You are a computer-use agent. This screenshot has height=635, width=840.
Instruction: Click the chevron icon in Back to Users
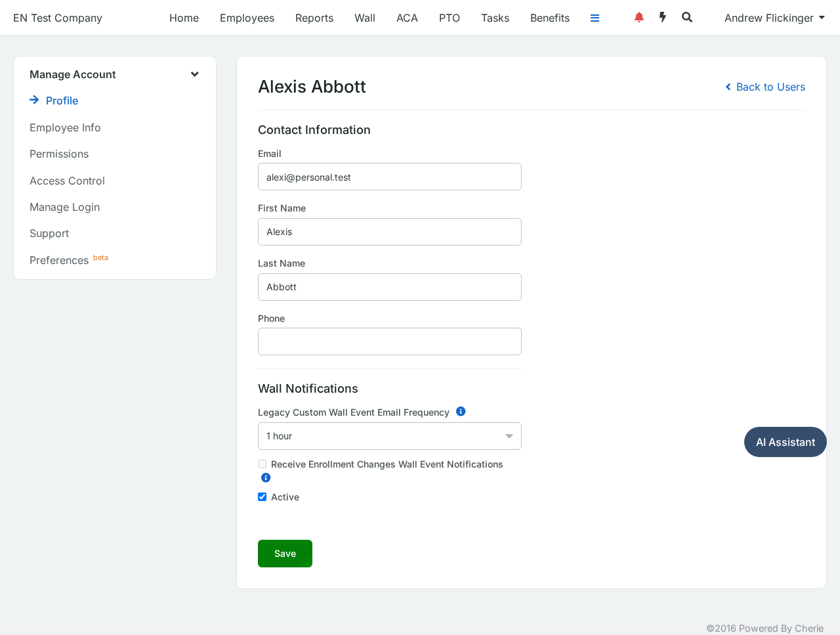click(728, 87)
